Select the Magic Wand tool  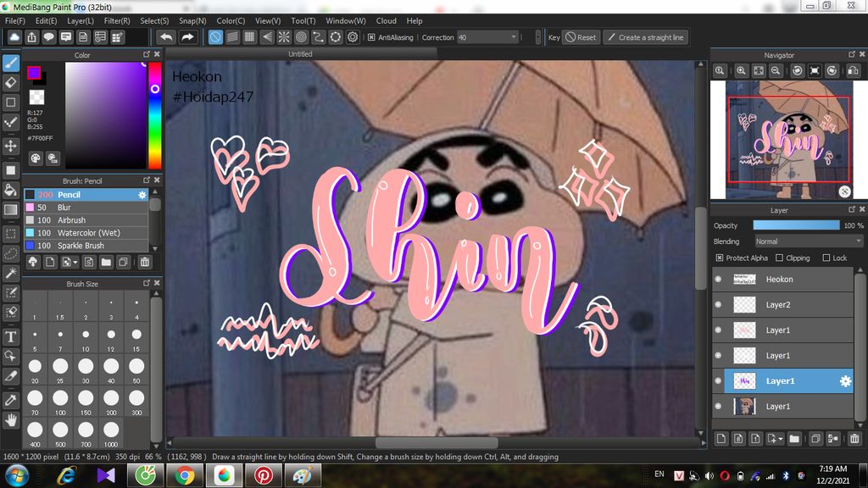(x=11, y=273)
